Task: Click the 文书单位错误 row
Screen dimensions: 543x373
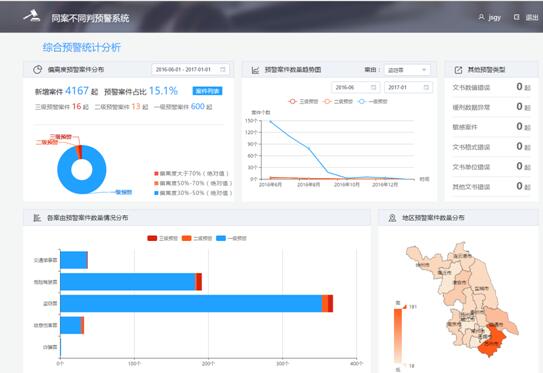Action: pos(491,167)
